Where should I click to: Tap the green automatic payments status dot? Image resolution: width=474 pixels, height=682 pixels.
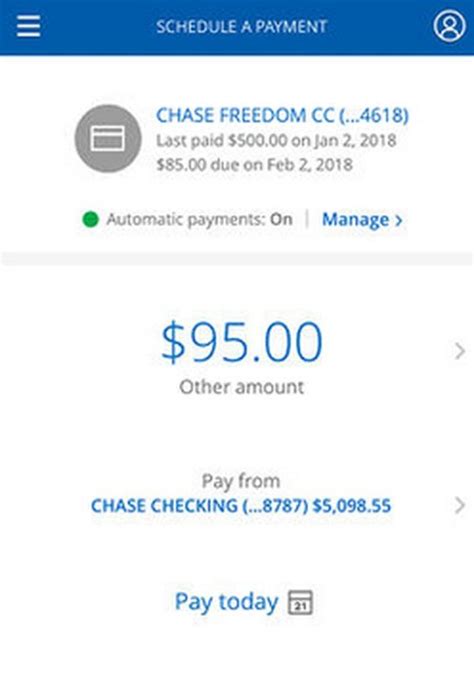pyautogui.click(x=90, y=219)
